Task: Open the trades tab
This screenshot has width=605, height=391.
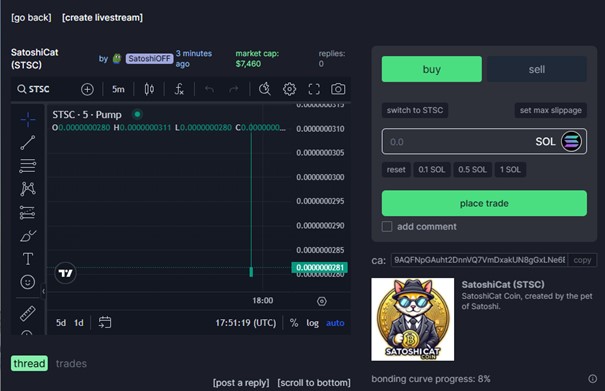Action: click(x=71, y=363)
